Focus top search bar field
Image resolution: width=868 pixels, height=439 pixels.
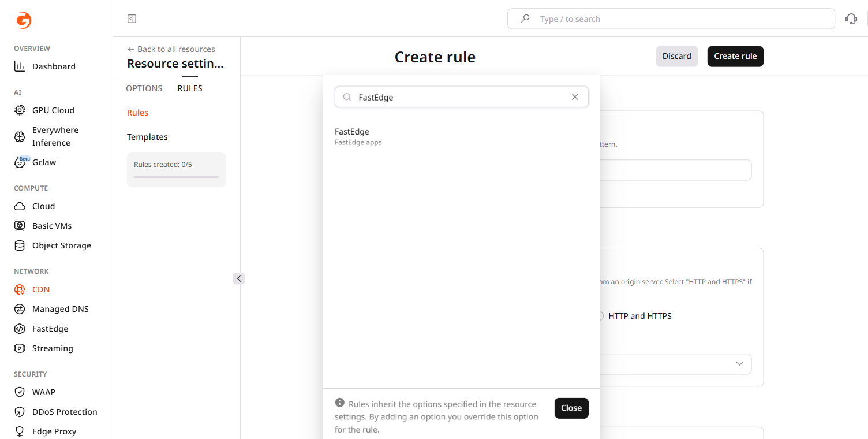tap(671, 19)
